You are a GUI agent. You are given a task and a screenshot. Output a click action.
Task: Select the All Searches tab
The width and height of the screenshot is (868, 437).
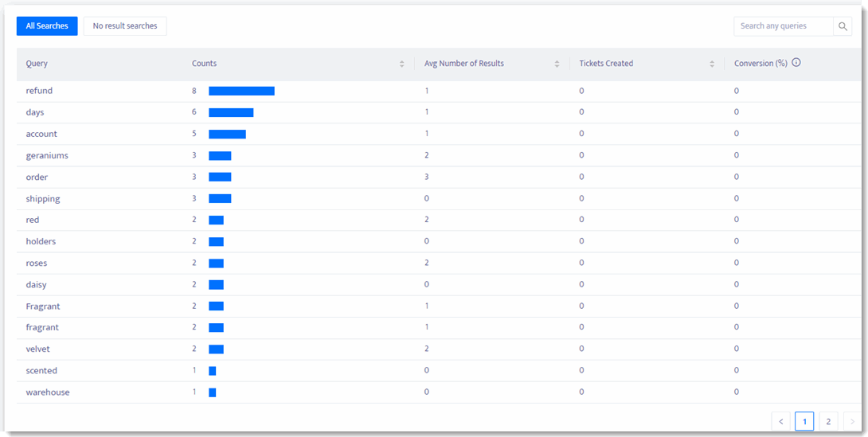click(x=47, y=26)
